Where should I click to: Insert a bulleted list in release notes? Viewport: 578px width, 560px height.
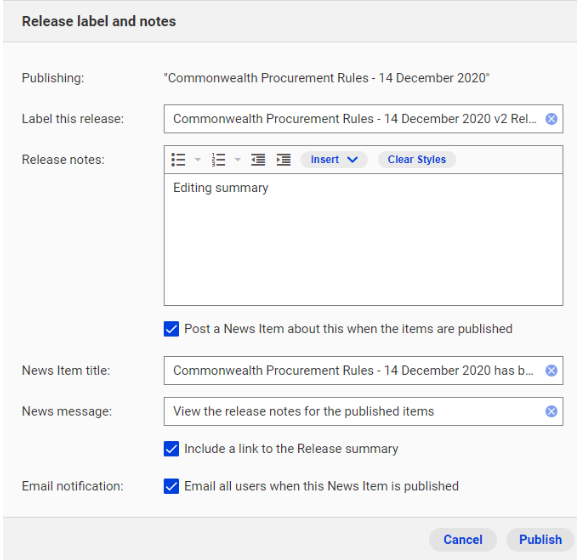[x=178, y=160]
